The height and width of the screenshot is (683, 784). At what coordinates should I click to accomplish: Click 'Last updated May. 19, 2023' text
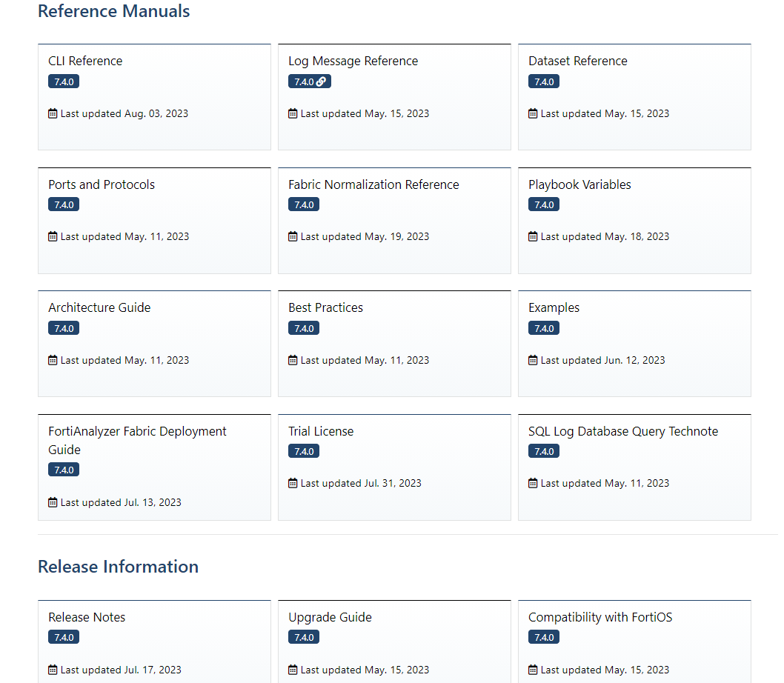pos(365,236)
